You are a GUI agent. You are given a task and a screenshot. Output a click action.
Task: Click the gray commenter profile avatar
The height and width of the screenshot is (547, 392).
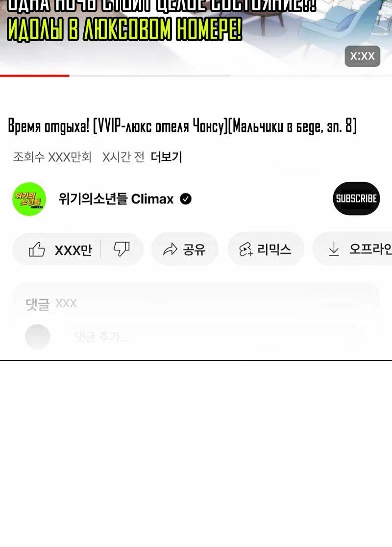click(38, 337)
